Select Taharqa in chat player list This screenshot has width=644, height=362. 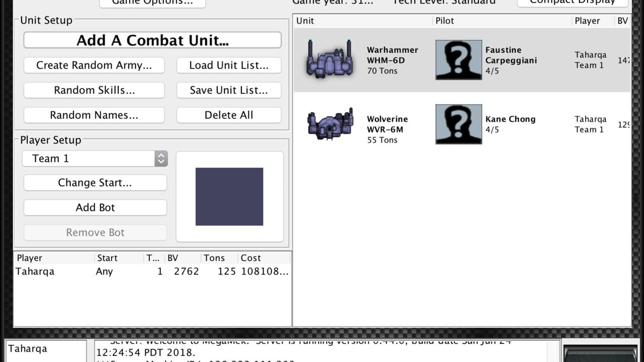pyautogui.click(x=28, y=348)
